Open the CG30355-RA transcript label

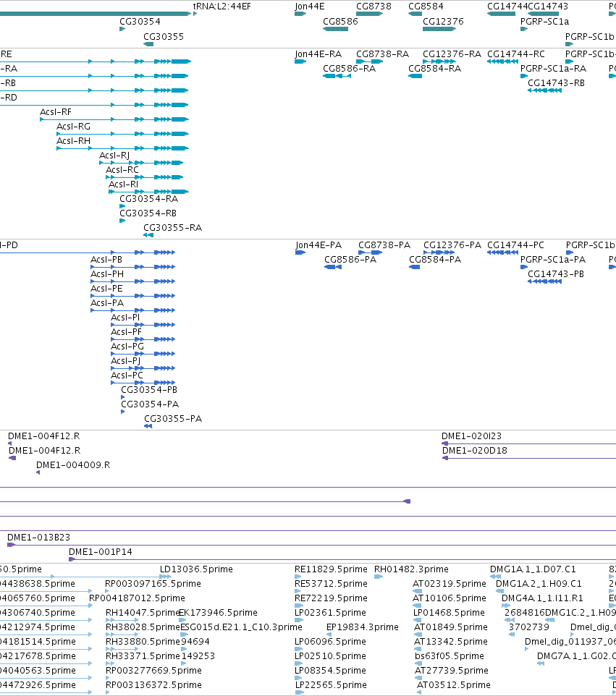(172, 228)
